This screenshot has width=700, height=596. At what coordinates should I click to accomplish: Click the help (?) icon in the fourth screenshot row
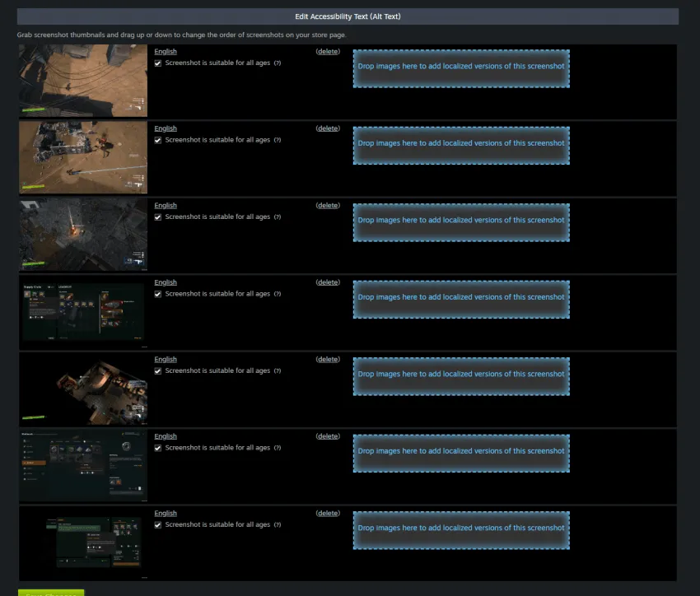pyautogui.click(x=278, y=294)
